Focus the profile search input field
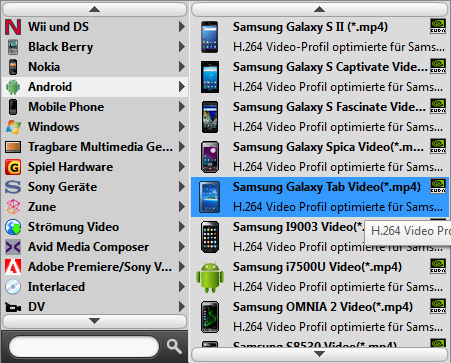 [x=84, y=347]
